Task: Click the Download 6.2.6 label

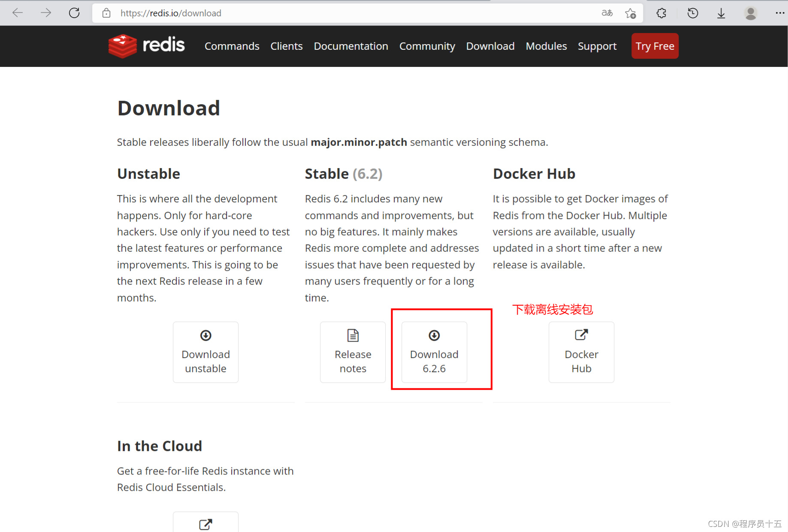Action: [x=434, y=361]
